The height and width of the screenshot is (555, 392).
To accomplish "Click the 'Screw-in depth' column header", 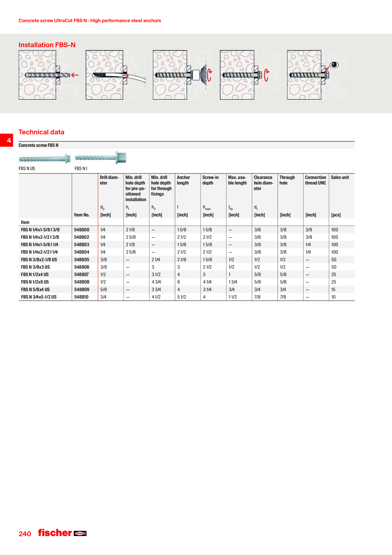I will pos(211,180).
